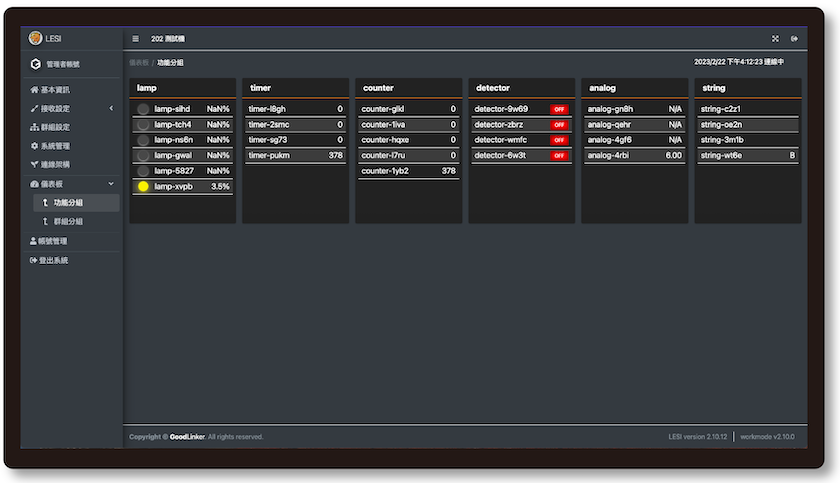Click the yellow lamp-xvpb indicator
The height and width of the screenshot is (483, 840).
click(143, 187)
